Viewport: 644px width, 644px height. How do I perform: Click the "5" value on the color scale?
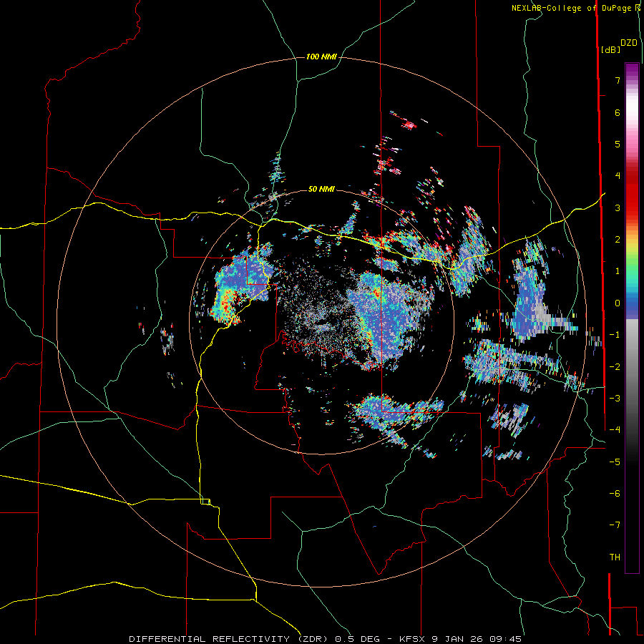tap(618, 144)
